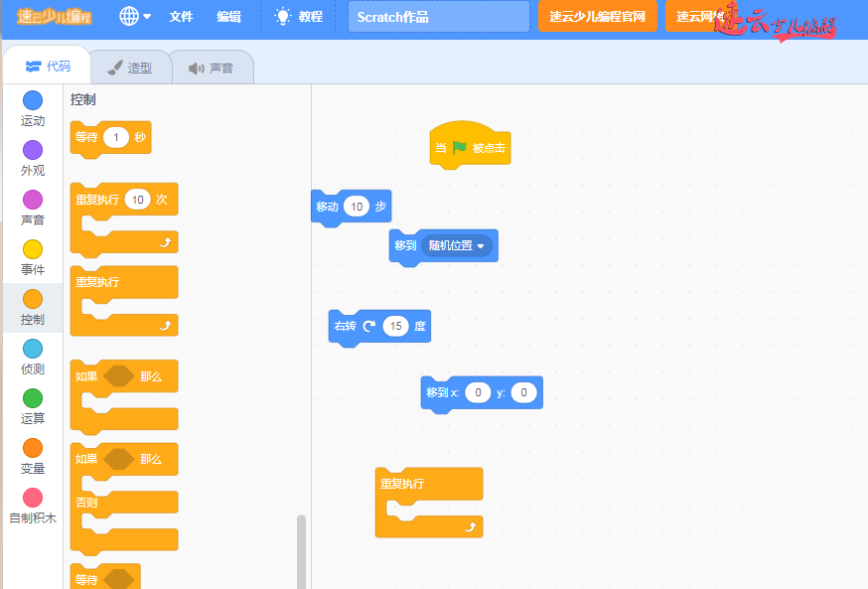Expand the language dropdown arrow beside globe
868x589 pixels.
[148, 17]
